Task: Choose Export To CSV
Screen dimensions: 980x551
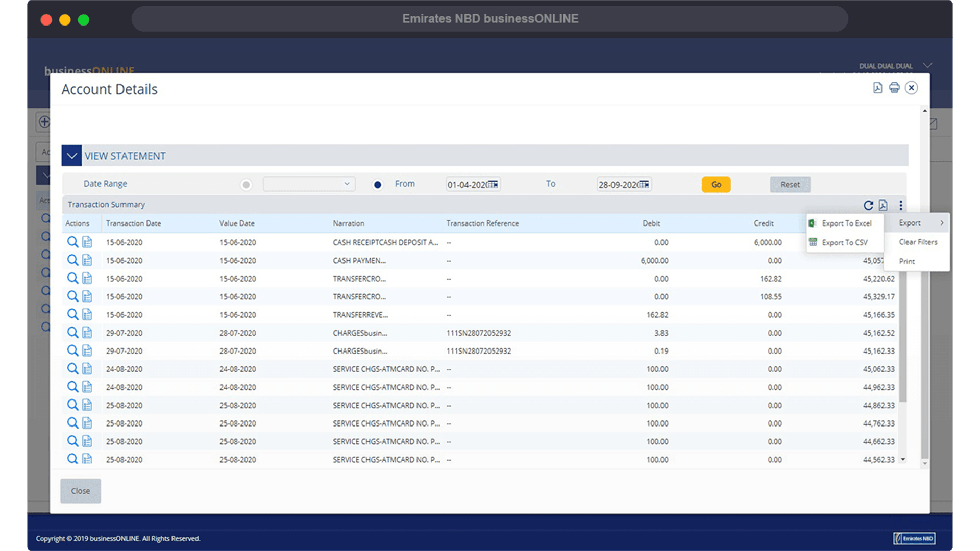Action: pos(844,242)
